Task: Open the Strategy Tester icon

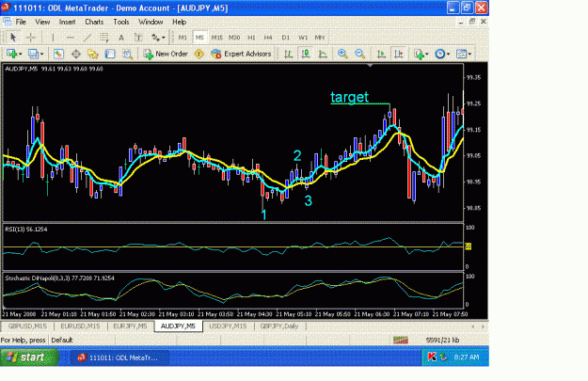Action: click(128, 54)
